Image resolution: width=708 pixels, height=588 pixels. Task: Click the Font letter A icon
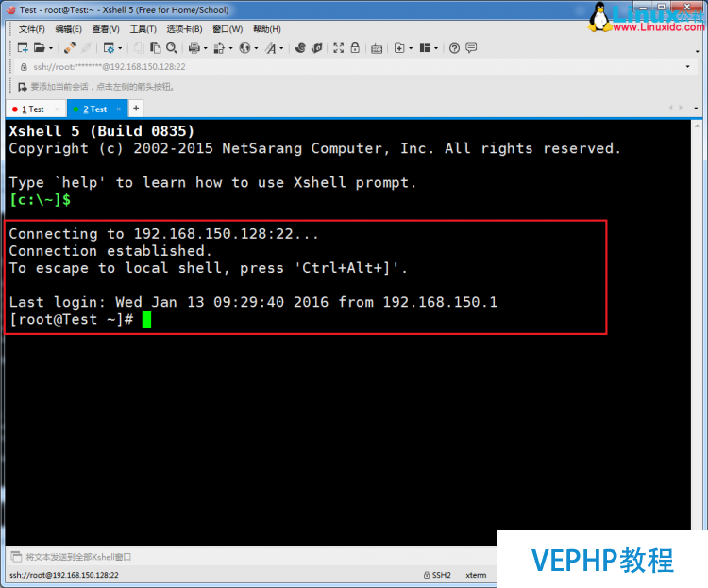pyautogui.click(x=271, y=48)
